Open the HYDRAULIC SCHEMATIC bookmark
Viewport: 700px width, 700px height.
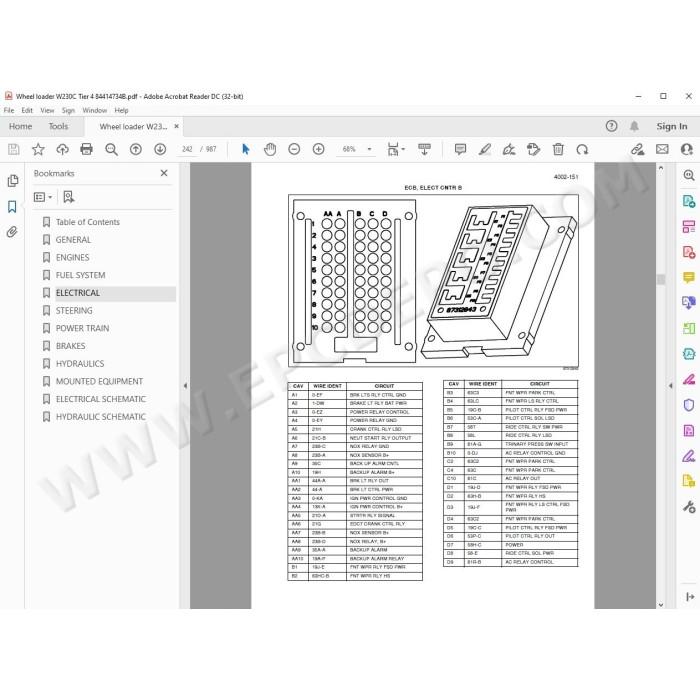pos(100,417)
